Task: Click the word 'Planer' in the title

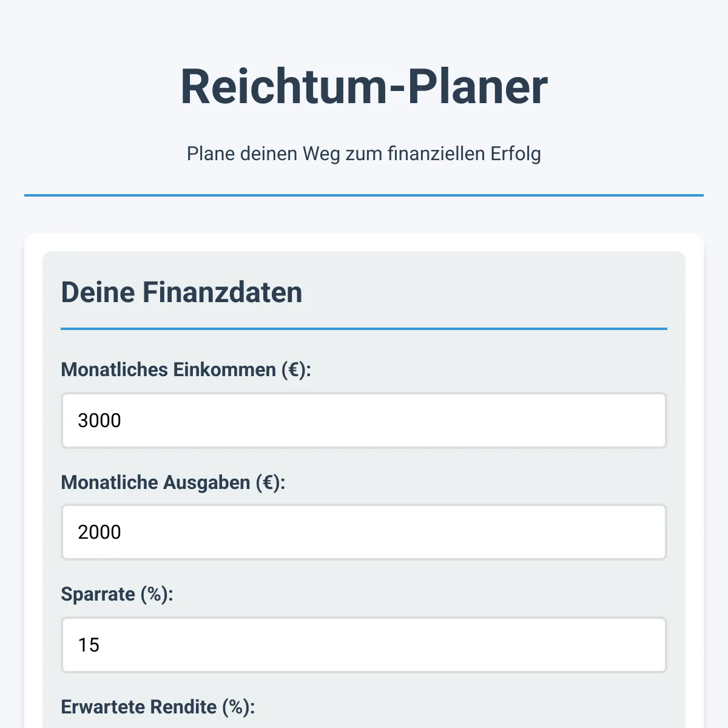Action: [477, 87]
